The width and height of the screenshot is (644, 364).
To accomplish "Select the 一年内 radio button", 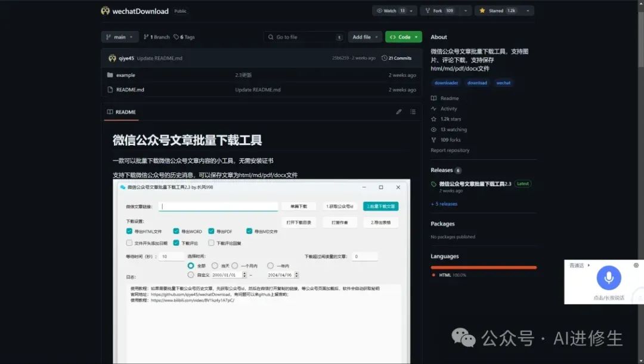I will [x=270, y=266].
